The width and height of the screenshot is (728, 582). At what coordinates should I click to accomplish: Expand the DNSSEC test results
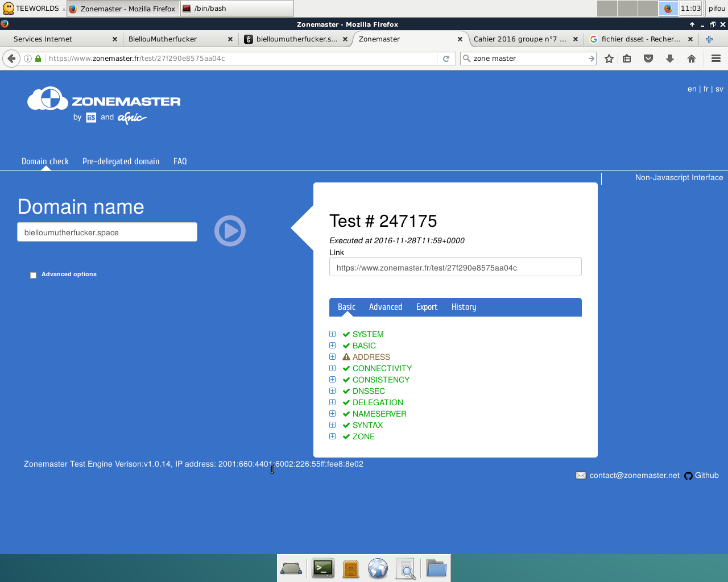[333, 391]
